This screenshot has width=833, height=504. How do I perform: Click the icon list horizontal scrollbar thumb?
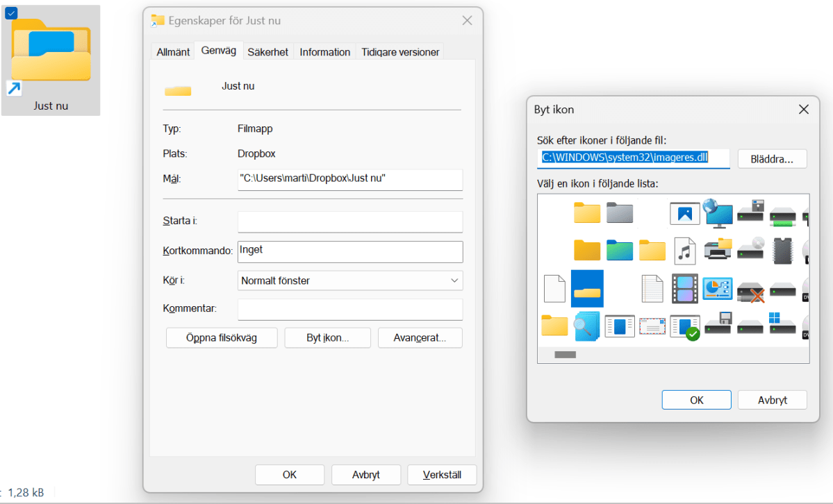[565, 355]
